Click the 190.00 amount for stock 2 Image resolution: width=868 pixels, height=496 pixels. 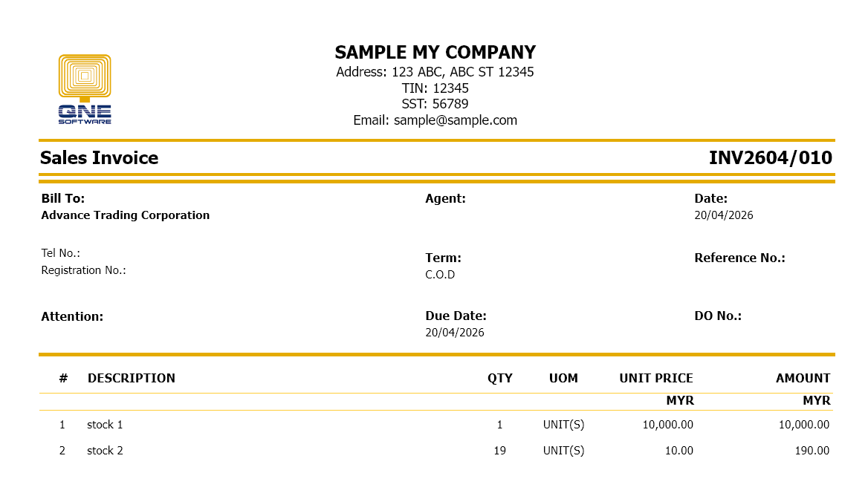[x=811, y=451]
